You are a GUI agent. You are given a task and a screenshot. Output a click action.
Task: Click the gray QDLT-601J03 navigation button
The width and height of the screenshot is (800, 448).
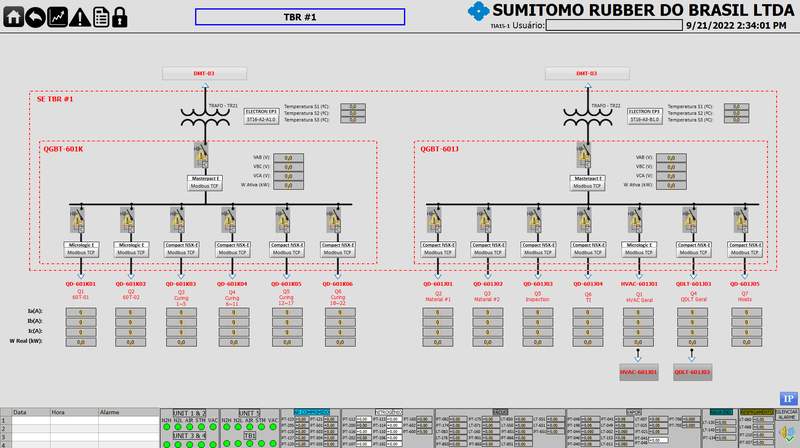coord(692,372)
